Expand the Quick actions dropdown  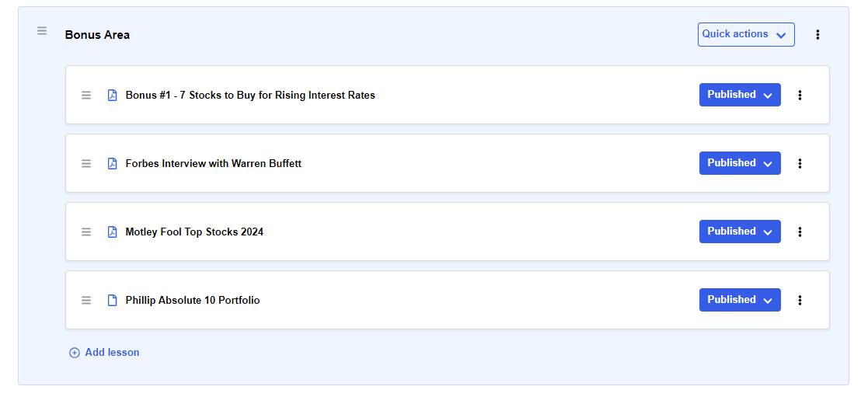pyautogui.click(x=746, y=34)
